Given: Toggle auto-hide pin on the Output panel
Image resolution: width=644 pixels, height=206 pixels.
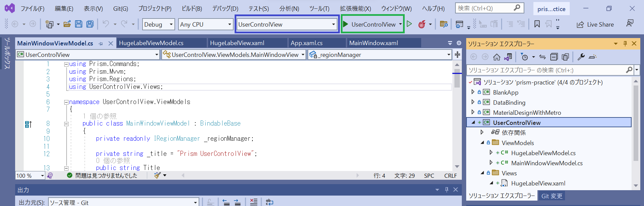Looking at the screenshot, I should point(447,190).
